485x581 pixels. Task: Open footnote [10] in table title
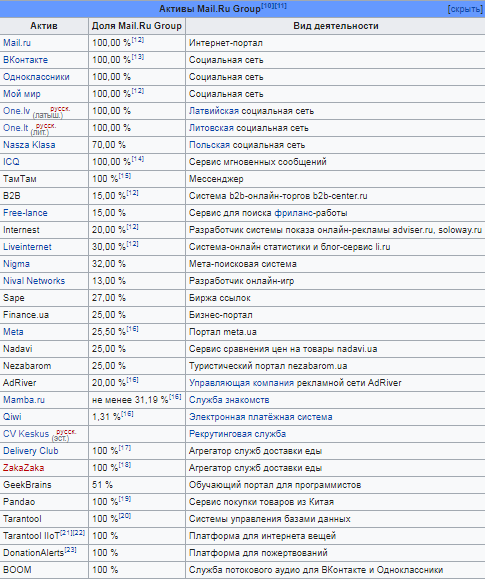click(267, 6)
